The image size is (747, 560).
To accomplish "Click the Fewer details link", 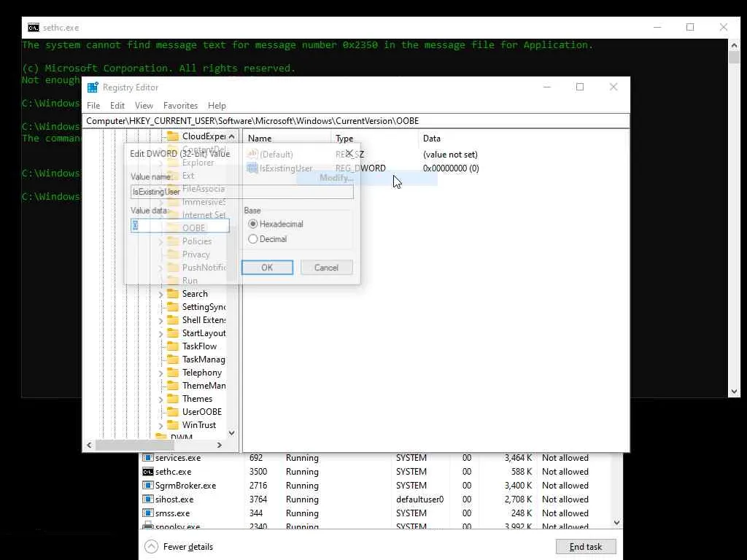I will [187, 547].
